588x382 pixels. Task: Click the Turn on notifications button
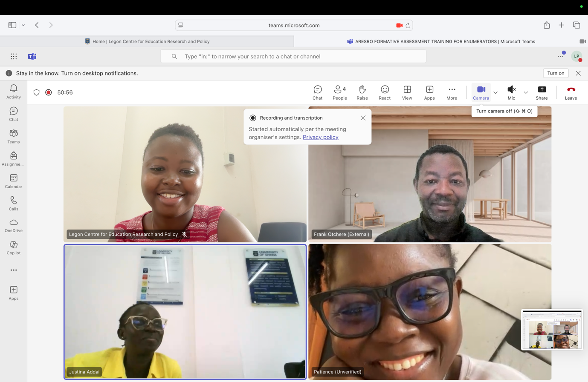(x=555, y=73)
